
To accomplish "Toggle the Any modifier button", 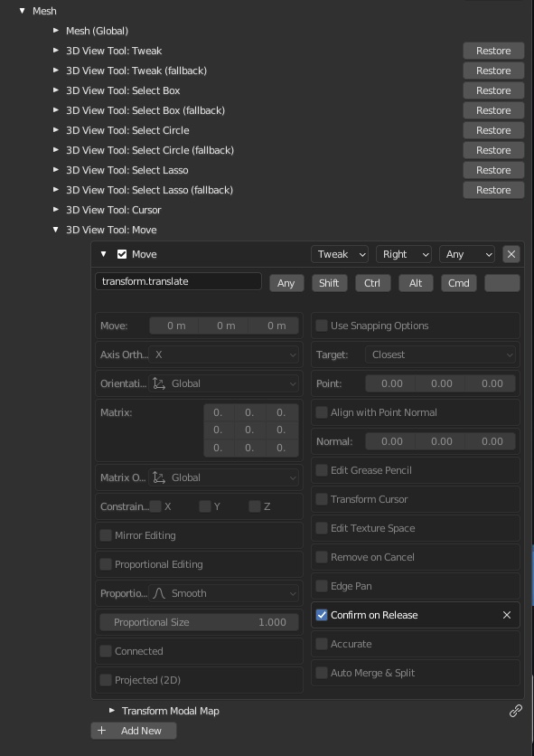I will pyautogui.click(x=286, y=283).
